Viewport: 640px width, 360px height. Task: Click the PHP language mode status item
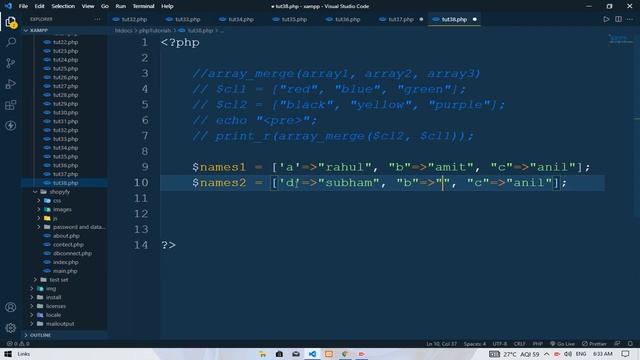(x=538, y=344)
